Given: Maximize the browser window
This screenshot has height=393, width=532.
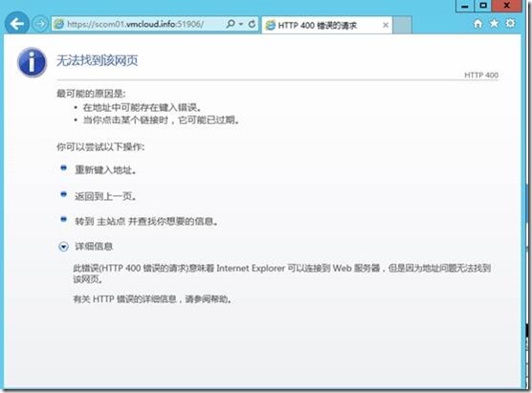Looking at the screenshot, I should (x=483, y=6).
